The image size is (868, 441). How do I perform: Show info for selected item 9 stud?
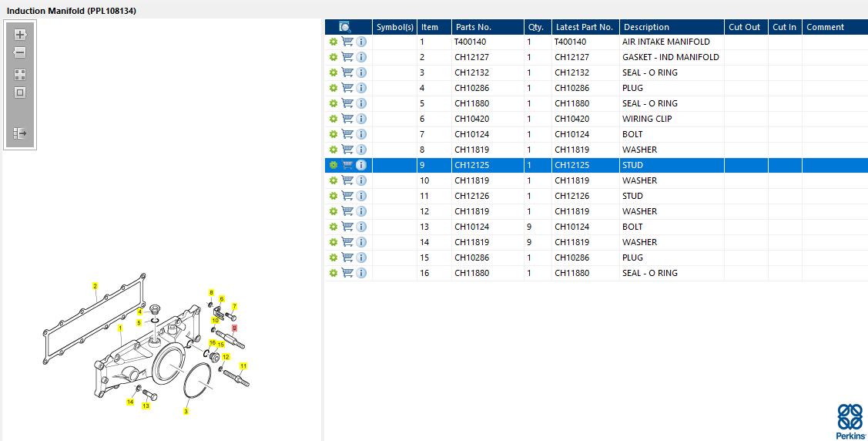coord(361,165)
